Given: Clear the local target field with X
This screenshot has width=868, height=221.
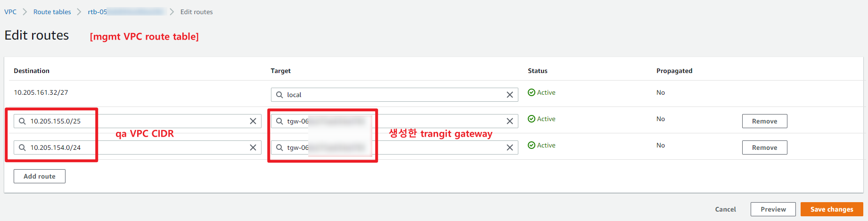Looking at the screenshot, I should (x=509, y=95).
